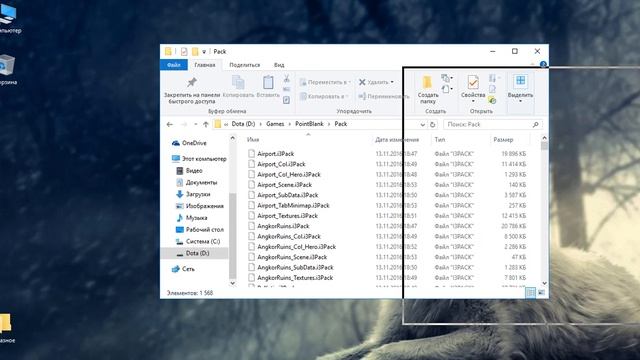Click navigation pane scrollbar down arrow
The width and height of the screenshot is (640, 360).
[x=233, y=283]
